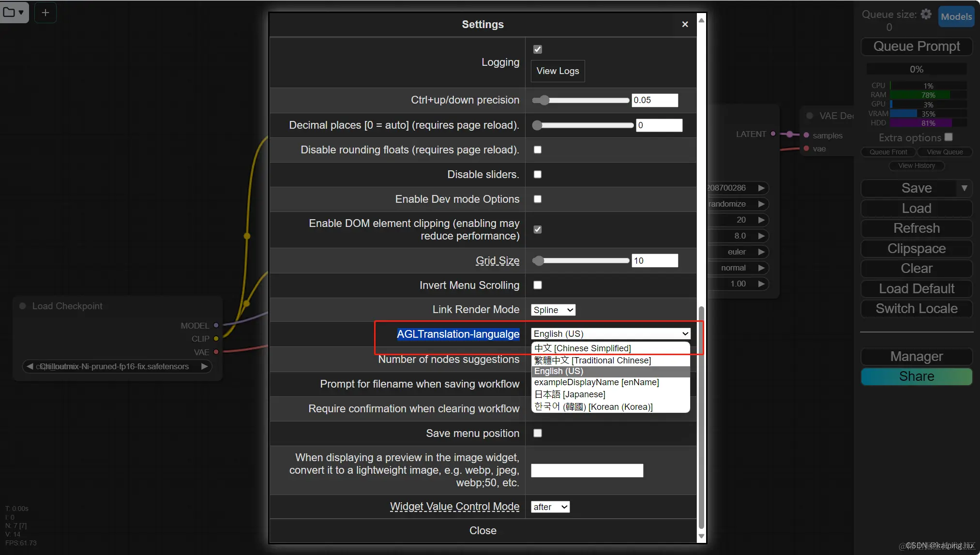Click the Grid Size slider handle

[539, 261]
